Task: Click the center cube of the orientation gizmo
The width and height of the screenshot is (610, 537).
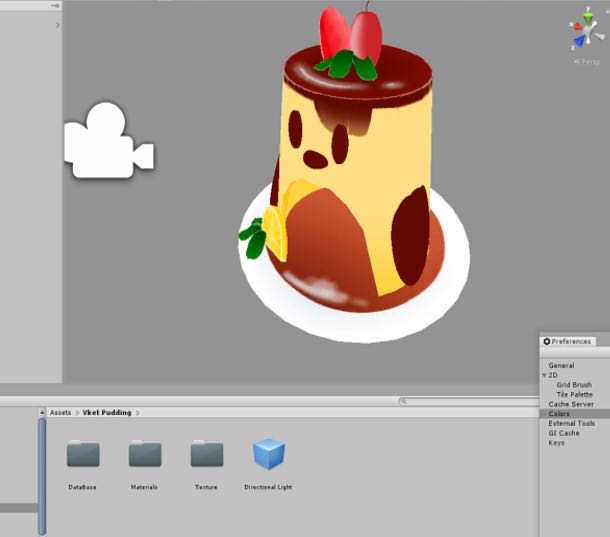Action: (589, 31)
